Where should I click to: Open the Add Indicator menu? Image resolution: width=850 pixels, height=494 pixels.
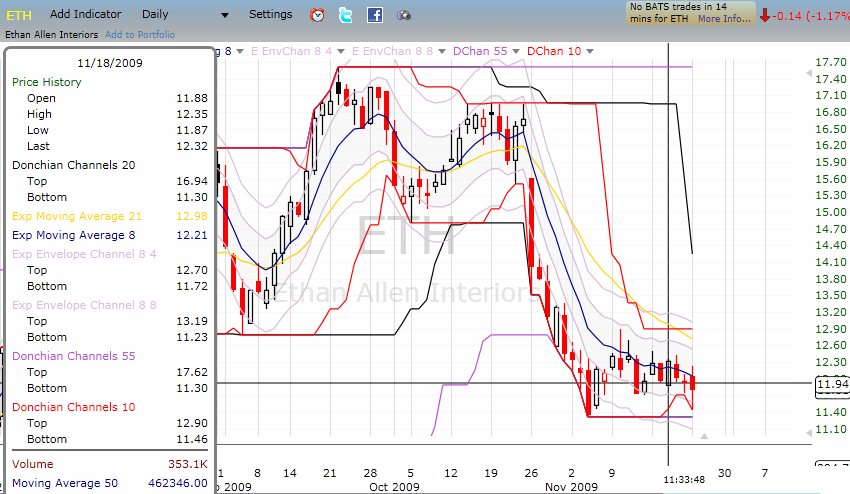(86, 14)
